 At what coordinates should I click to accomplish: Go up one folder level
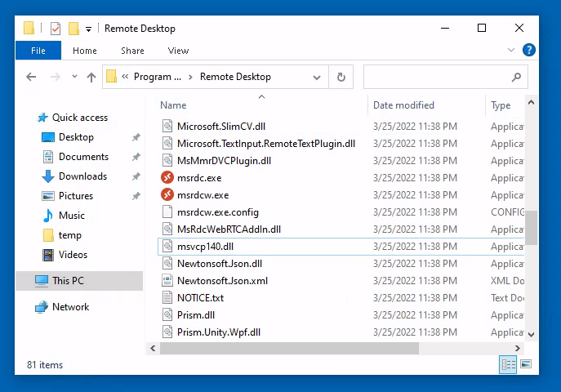[x=91, y=77]
